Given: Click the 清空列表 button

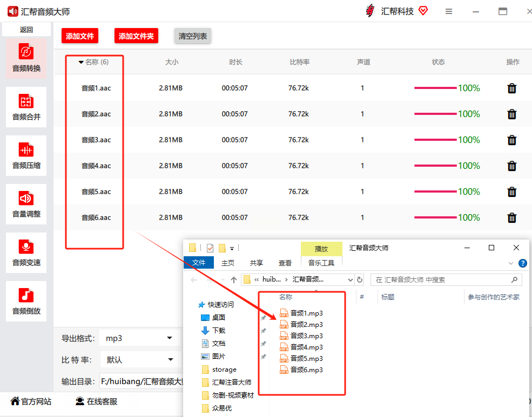Looking at the screenshot, I should click(193, 36).
